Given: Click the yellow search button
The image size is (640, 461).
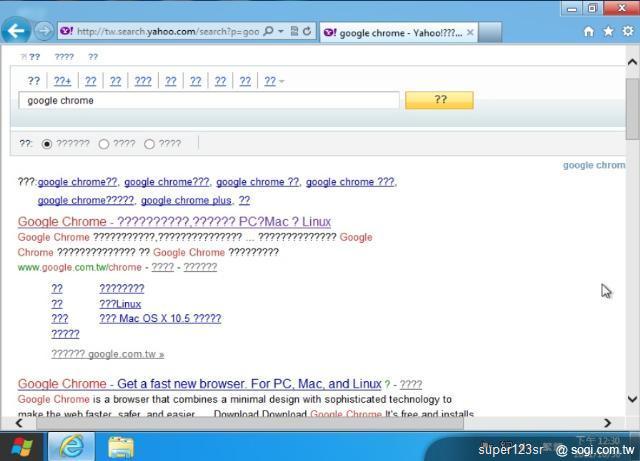Looking at the screenshot, I should 440,100.
